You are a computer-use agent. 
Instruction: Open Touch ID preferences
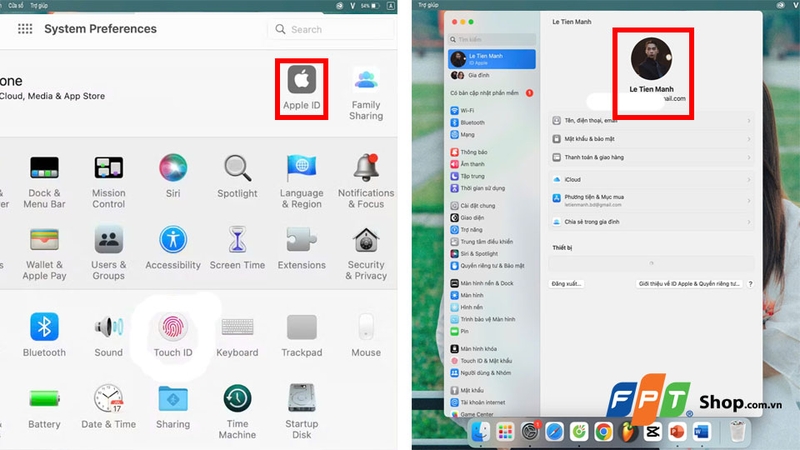point(173,335)
